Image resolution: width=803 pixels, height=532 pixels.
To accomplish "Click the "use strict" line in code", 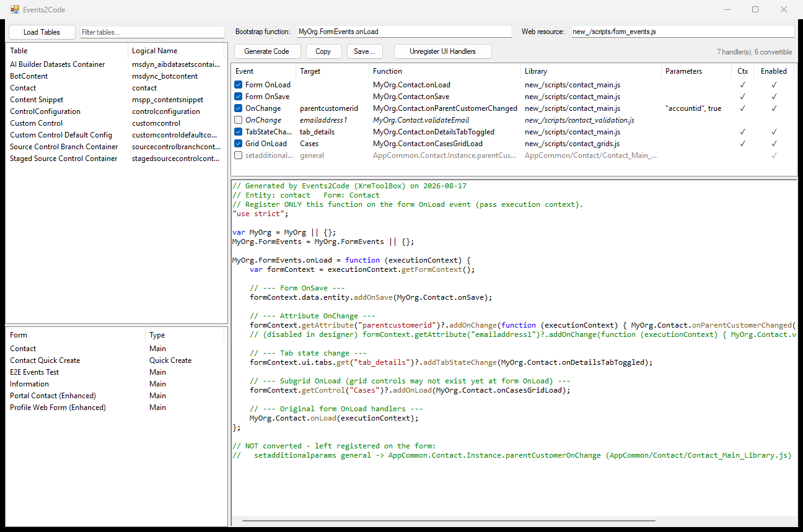I will (x=260, y=214).
